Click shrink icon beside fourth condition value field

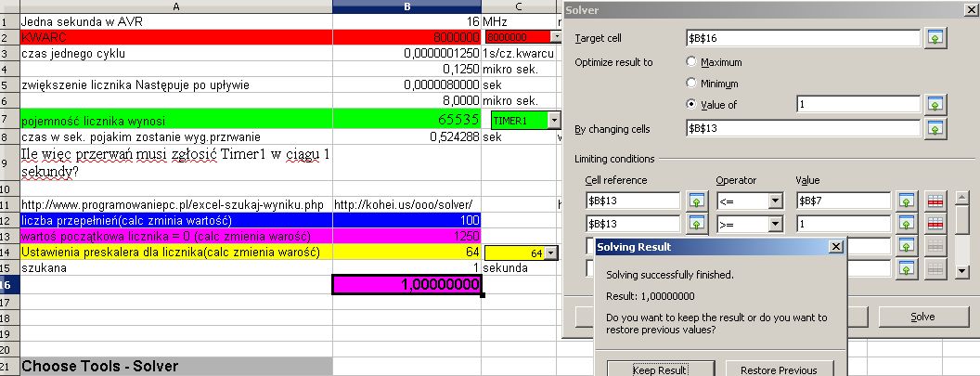tap(906, 268)
